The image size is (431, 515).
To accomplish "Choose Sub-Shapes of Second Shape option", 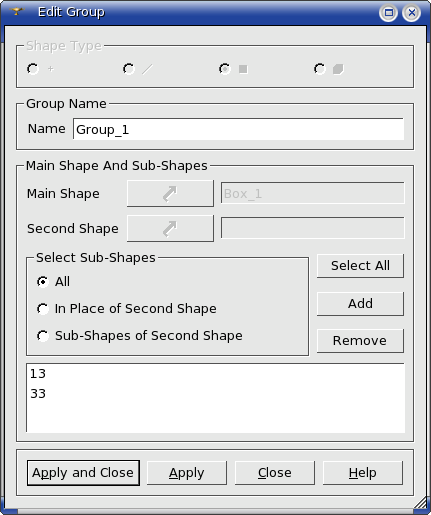I will click(43, 336).
